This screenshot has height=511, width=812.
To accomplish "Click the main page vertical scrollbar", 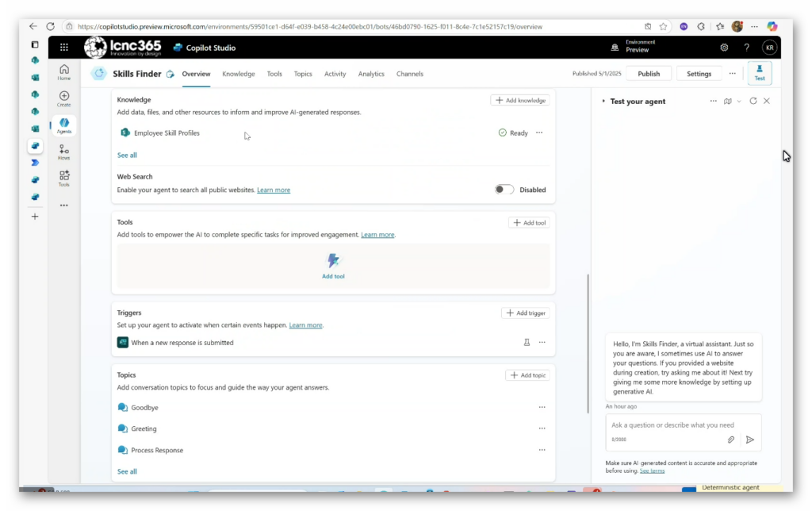I will pos(588,343).
